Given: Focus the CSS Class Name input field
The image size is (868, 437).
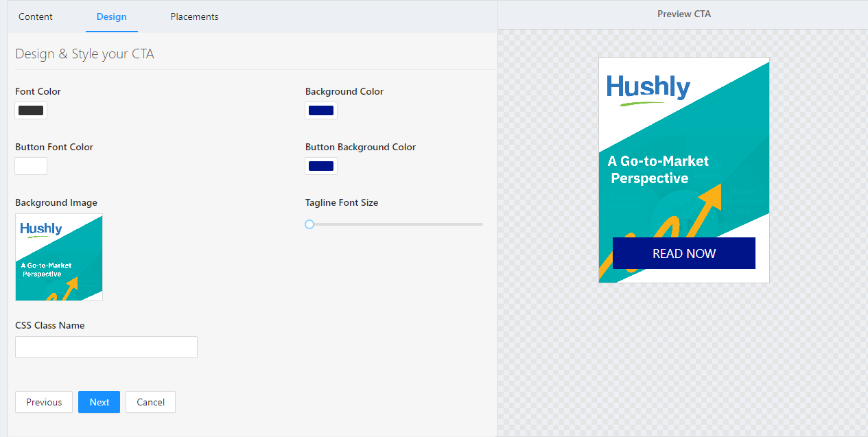Looking at the screenshot, I should coord(106,347).
